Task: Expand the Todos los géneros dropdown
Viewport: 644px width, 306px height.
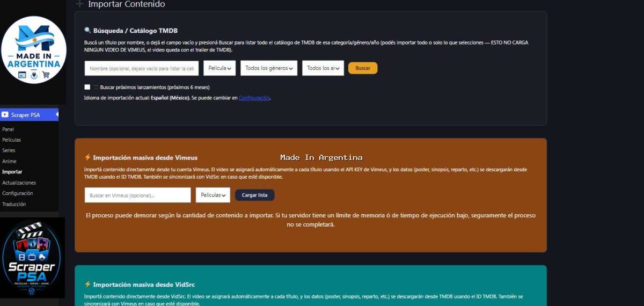Action: tap(269, 68)
